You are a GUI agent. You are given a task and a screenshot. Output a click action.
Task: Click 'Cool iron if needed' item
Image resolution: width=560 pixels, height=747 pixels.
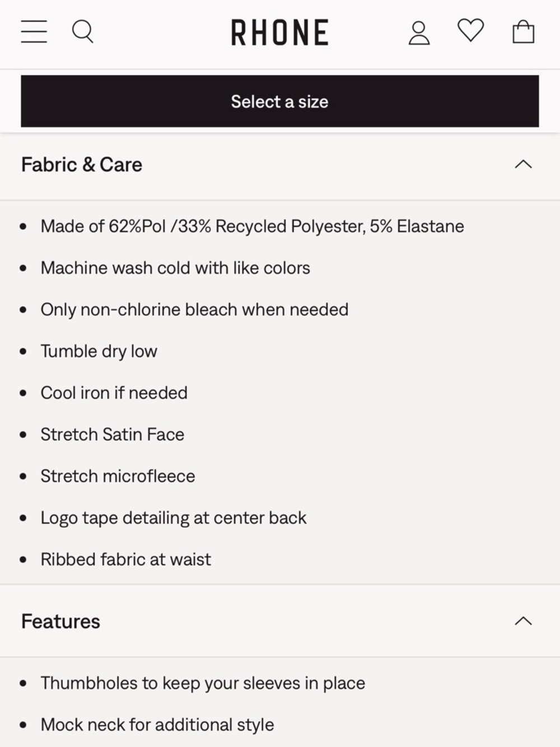point(114,393)
